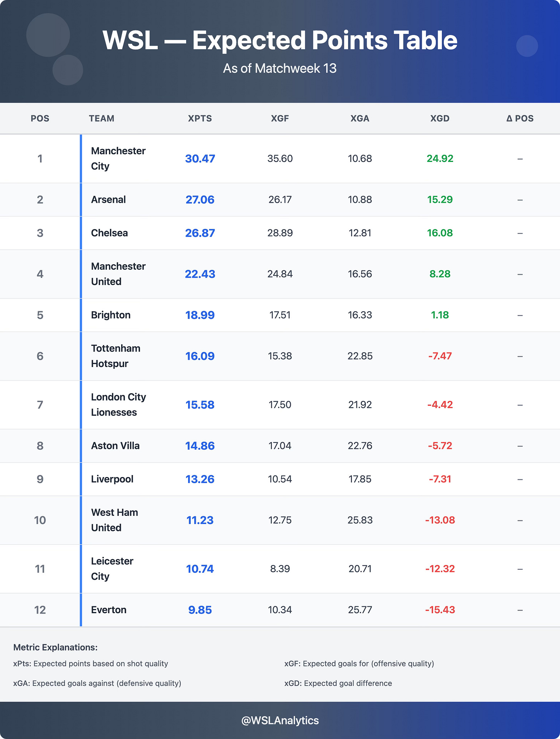Click the West Ham United team name

pyautogui.click(x=115, y=520)
